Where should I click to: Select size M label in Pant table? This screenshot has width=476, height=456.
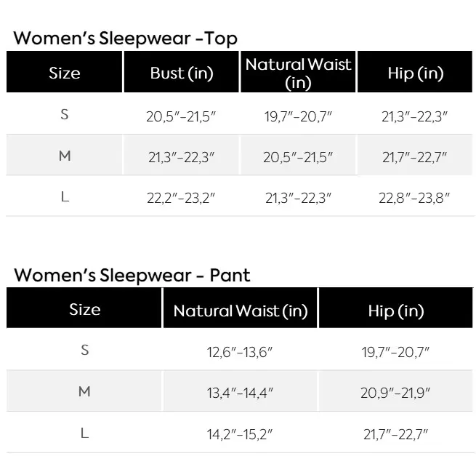pyautogui.click(x=84, y=392)
